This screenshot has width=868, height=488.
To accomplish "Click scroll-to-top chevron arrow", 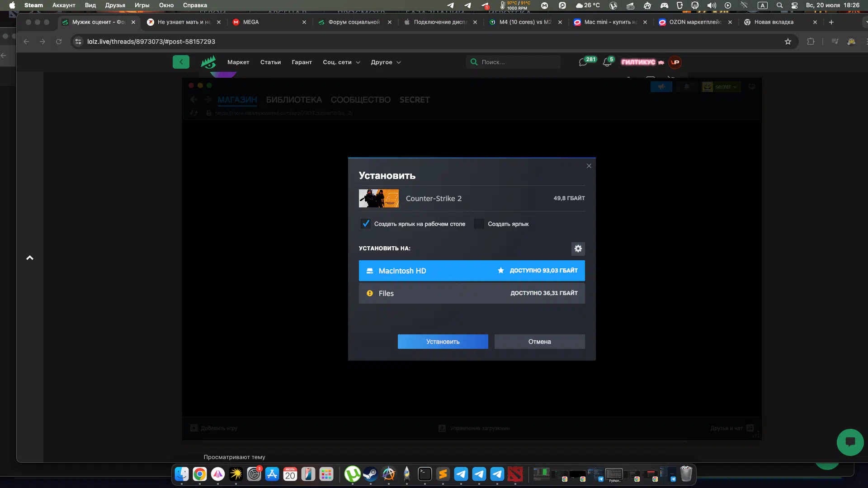I will 30,258.
